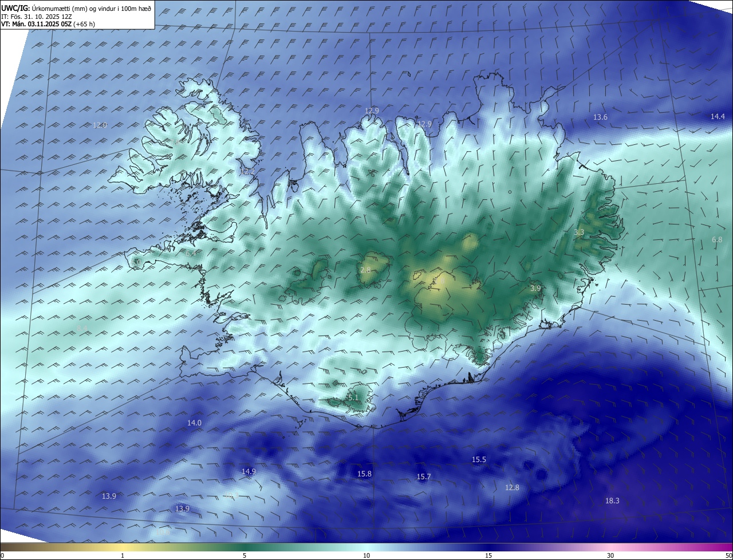This screenshot has height=560, width=733.
Task: Click the 1 tick on color scale
Action: tap(123, 555)
